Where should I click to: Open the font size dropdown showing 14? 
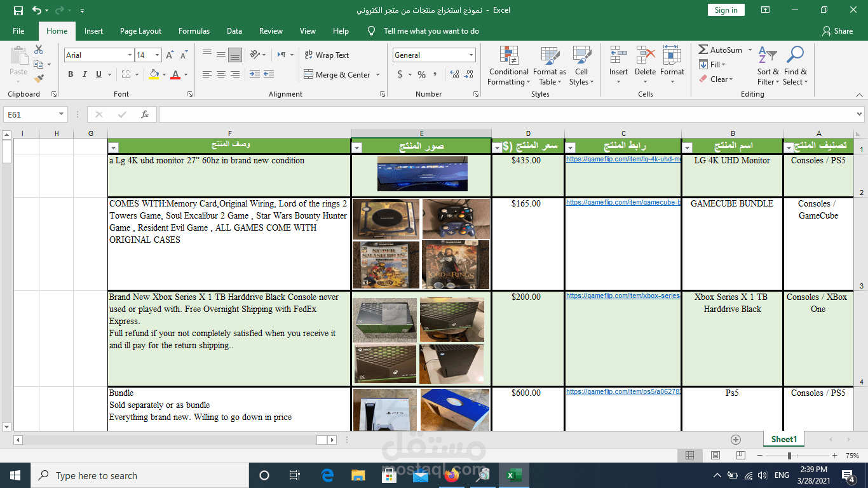(158, 55)
